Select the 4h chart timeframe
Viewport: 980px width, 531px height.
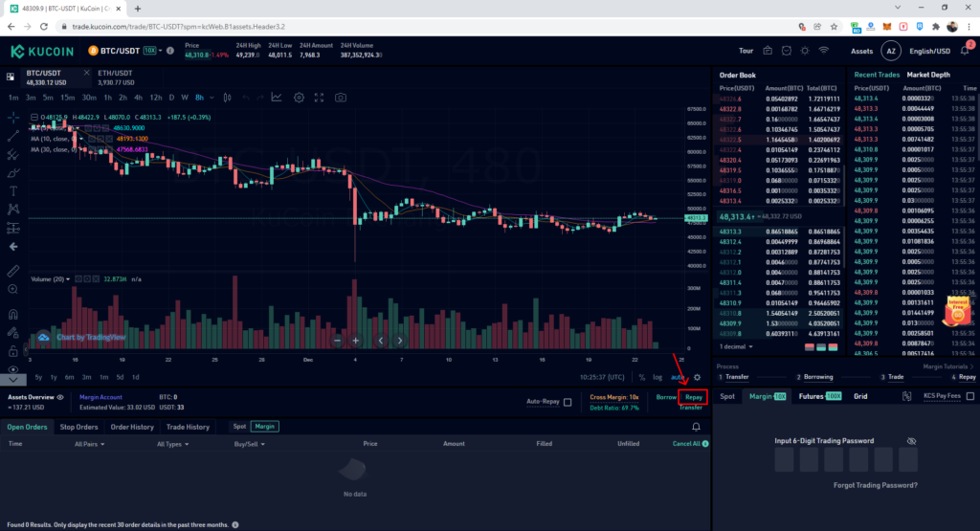click(x=139, y=98)
